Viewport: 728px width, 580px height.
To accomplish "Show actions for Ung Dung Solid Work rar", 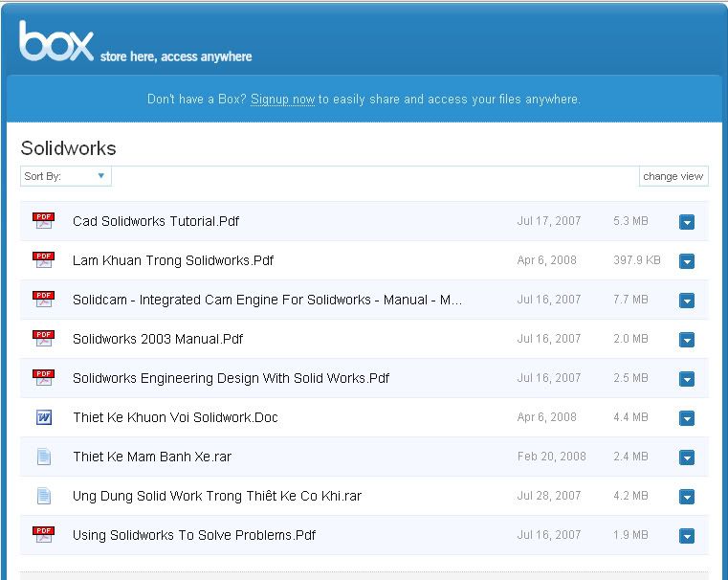I will pyautogui.click(x=687, y=497).
